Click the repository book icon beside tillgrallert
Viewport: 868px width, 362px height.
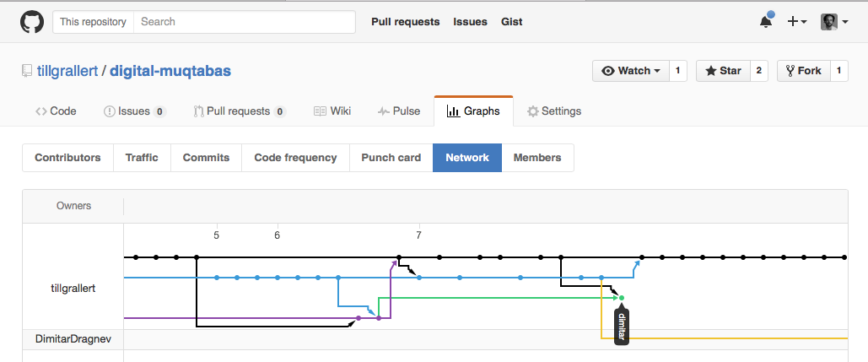coord(27,71)
